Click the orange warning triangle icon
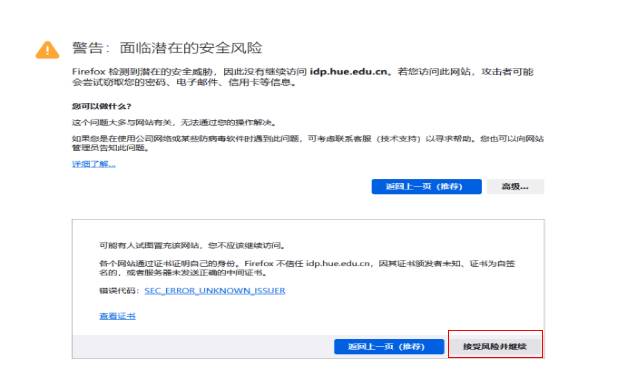The width and height of the screenshot is (628, 382). click(47, 50)
